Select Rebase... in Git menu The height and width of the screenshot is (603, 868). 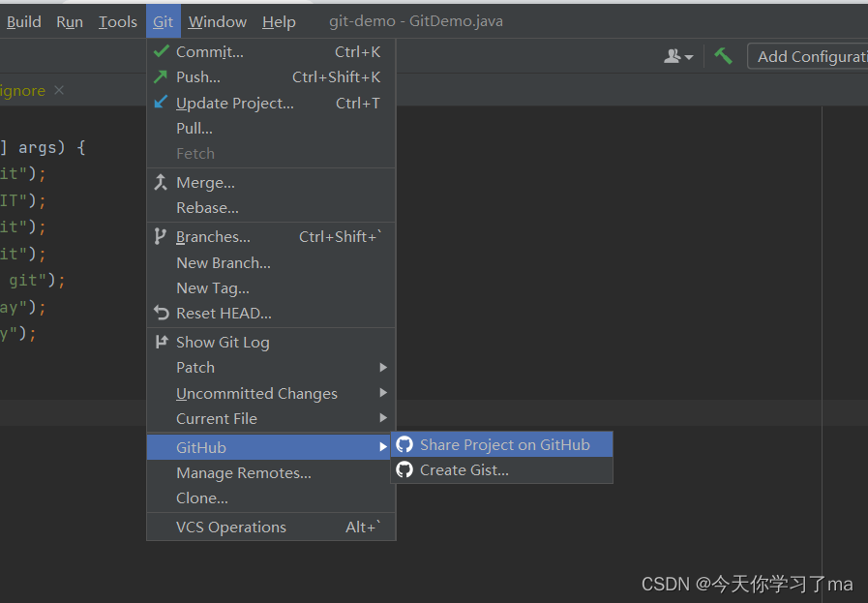pos(271,208)
